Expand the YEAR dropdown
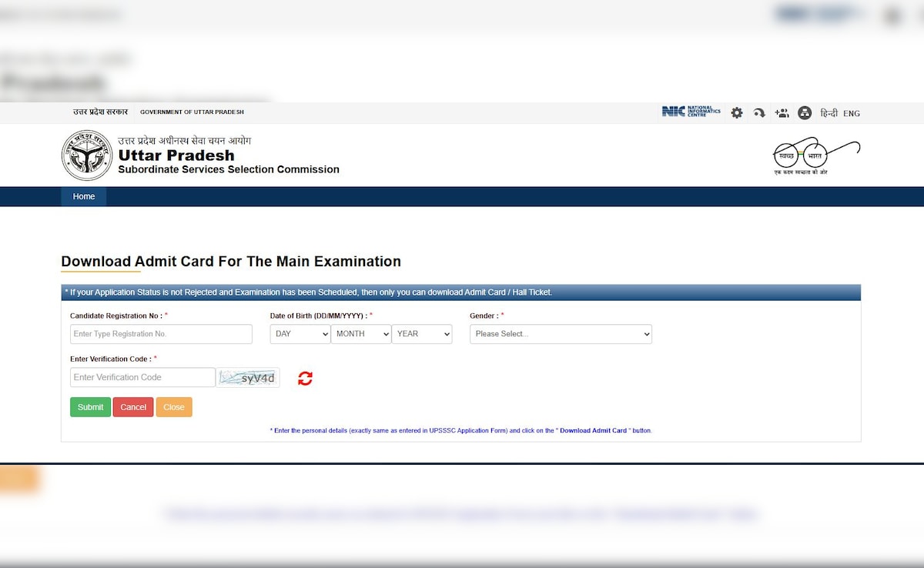 421,334
